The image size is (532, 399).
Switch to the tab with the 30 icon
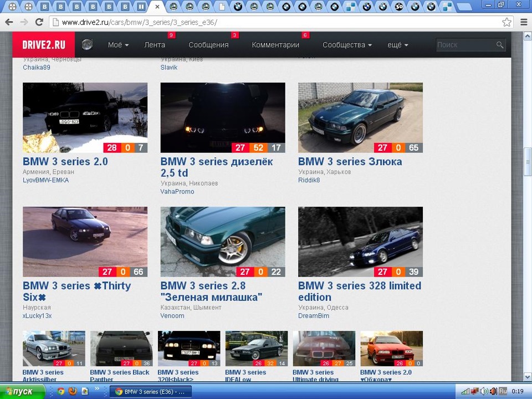[x=398, y=7]
